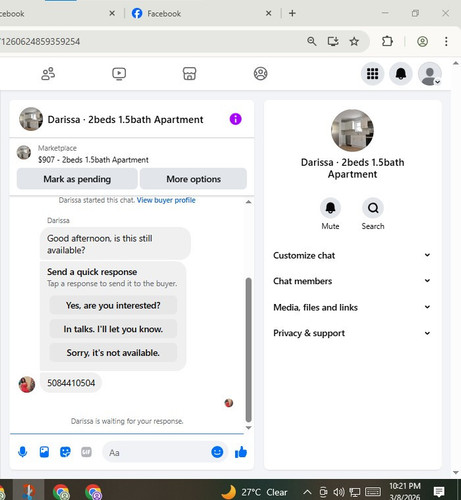Expand Media, files and links section
Viewport: 461px width, 500px height.
352,307
